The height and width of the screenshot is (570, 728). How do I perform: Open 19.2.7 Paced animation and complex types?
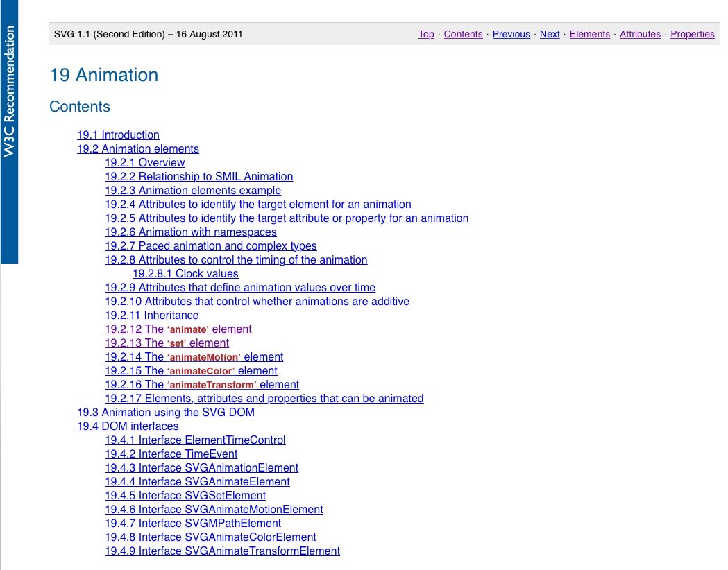pyautogui.click(x=211, y=245)
